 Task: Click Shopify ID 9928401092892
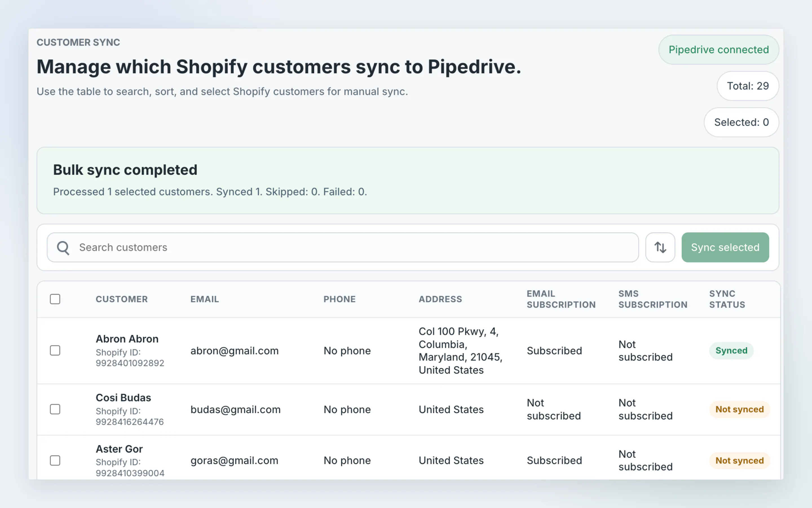pyautogui.click(x=130, y=358)
